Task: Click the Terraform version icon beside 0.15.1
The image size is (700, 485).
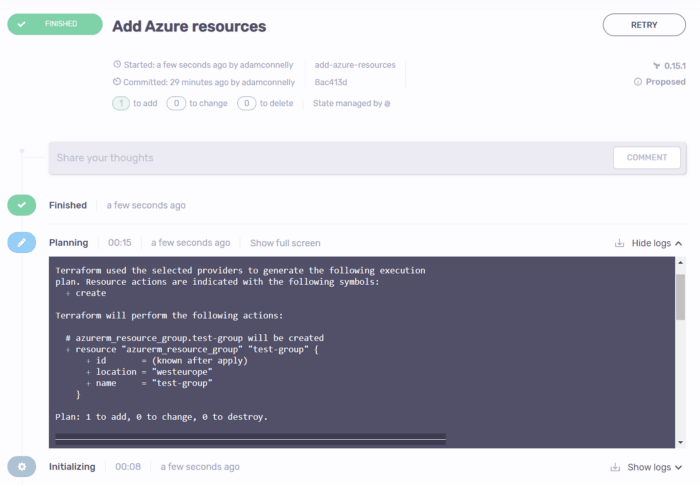Action: (656, 66)
